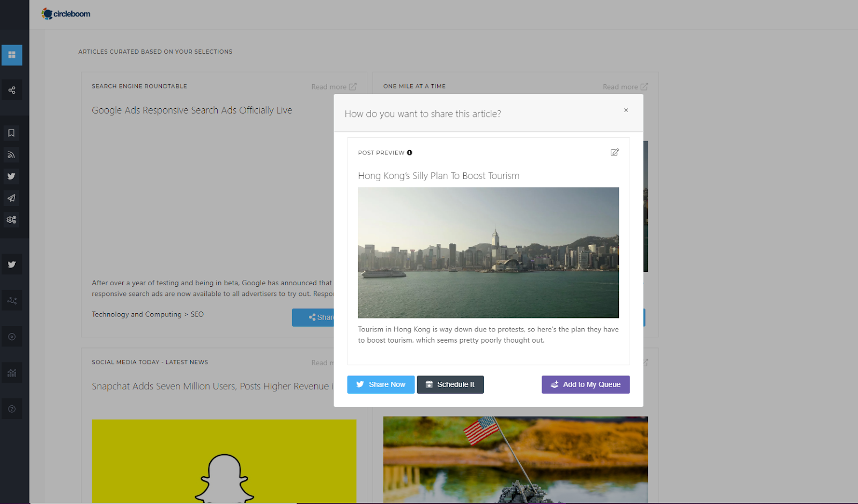Click the Schedule It button
The width and height of the screenshot is (858, 504).
[x=450, y=384]
